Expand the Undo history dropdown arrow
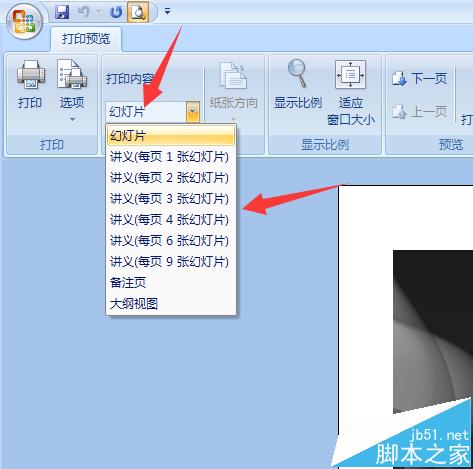 click(98, 12)
